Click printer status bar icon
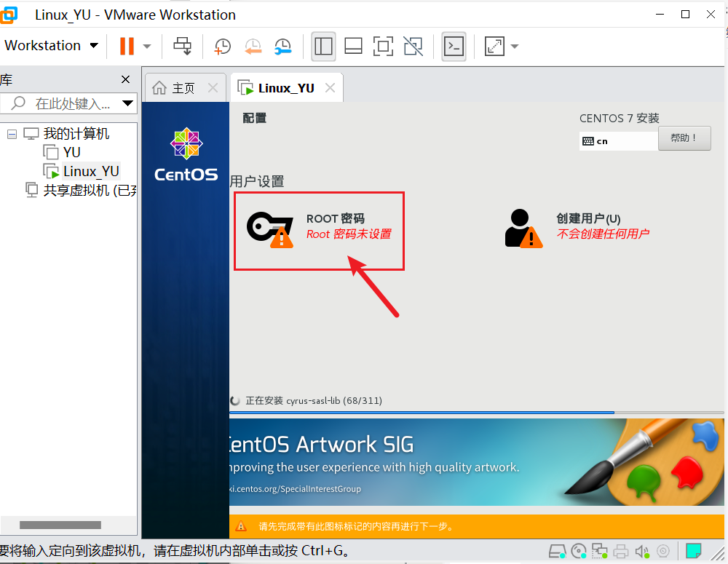The image size is (728, 564). [621, 552]
